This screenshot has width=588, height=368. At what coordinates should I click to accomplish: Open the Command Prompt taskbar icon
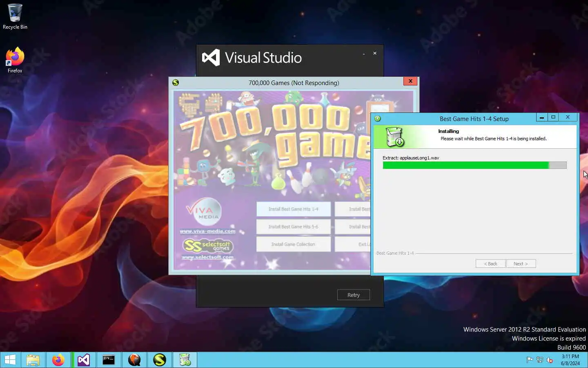pos(109,360)
